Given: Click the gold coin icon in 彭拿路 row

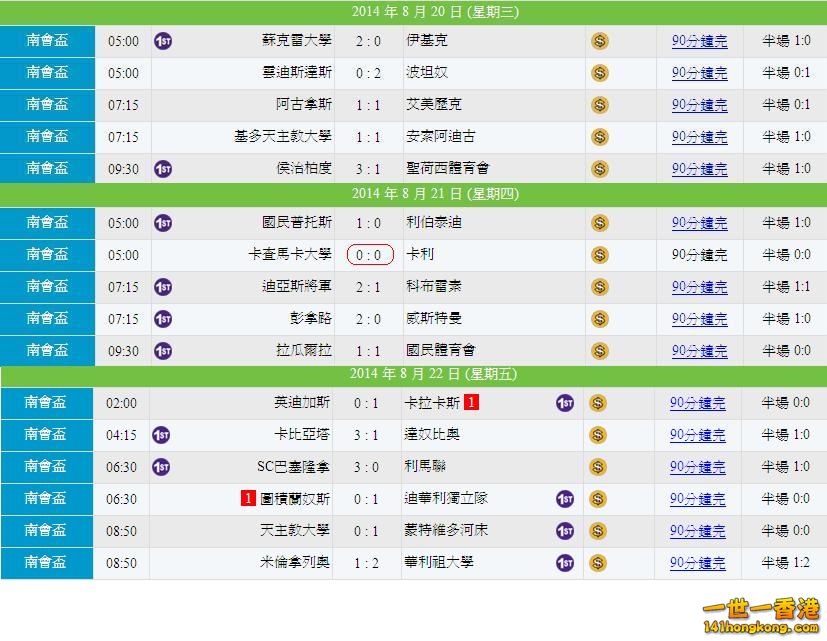Looking at the screenshot, I should pyautogui.click(x=600, y=319).
